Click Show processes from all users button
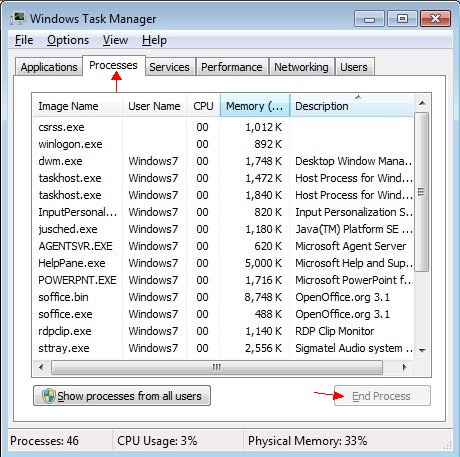 pyautogui.click(x=122, y=396)
